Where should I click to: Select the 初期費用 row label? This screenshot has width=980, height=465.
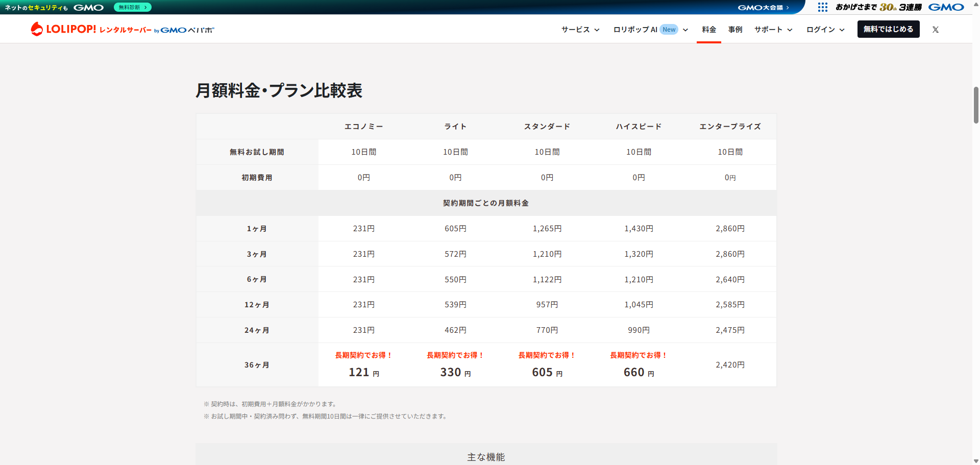257,178
